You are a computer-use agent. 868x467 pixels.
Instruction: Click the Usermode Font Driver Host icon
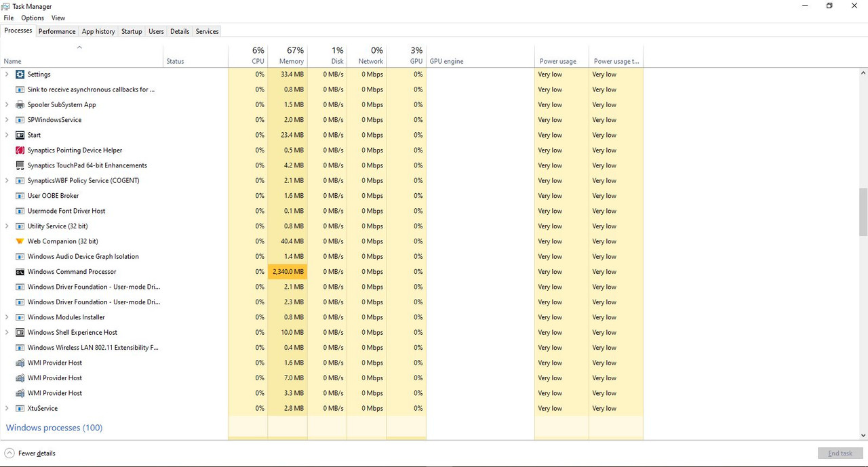click(x=20, y=211)
